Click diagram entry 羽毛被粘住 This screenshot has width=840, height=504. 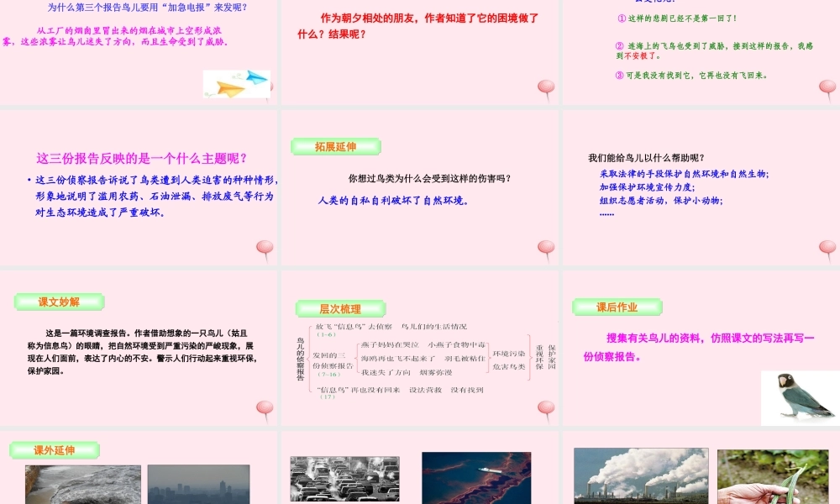click(465, 359)
